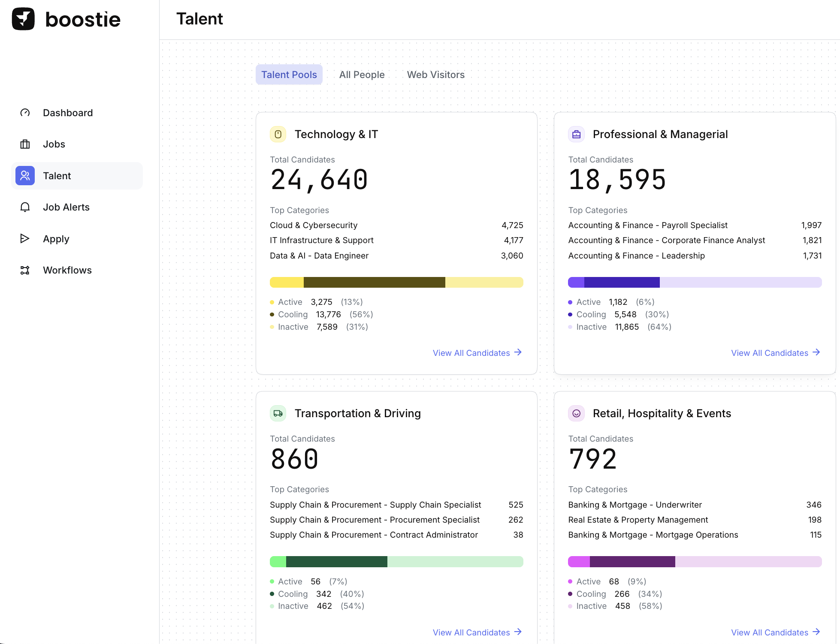
Task: Click the Job Alerts bell icon
Action: (25, 207)
